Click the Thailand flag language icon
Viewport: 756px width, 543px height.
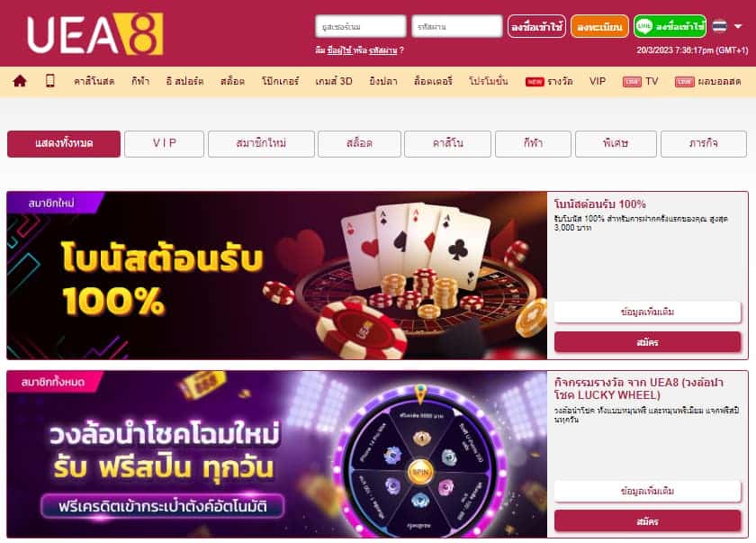click(x=720, y=26)
